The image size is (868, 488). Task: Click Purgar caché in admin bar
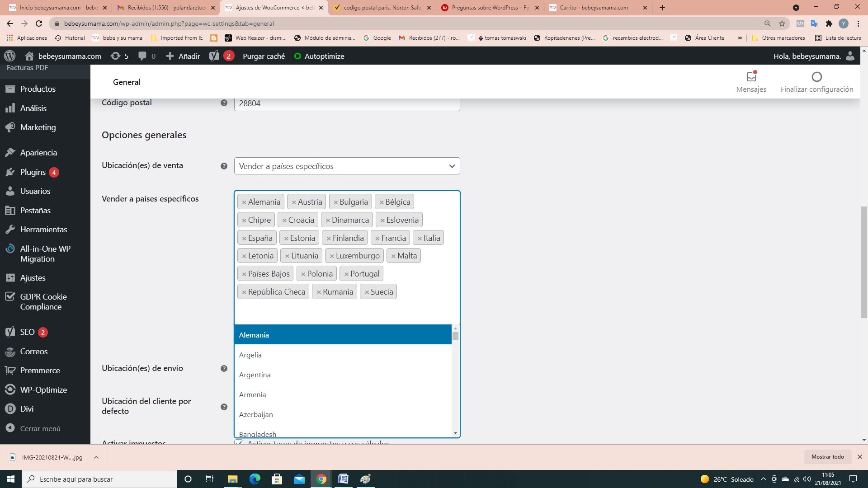[264, 56]
